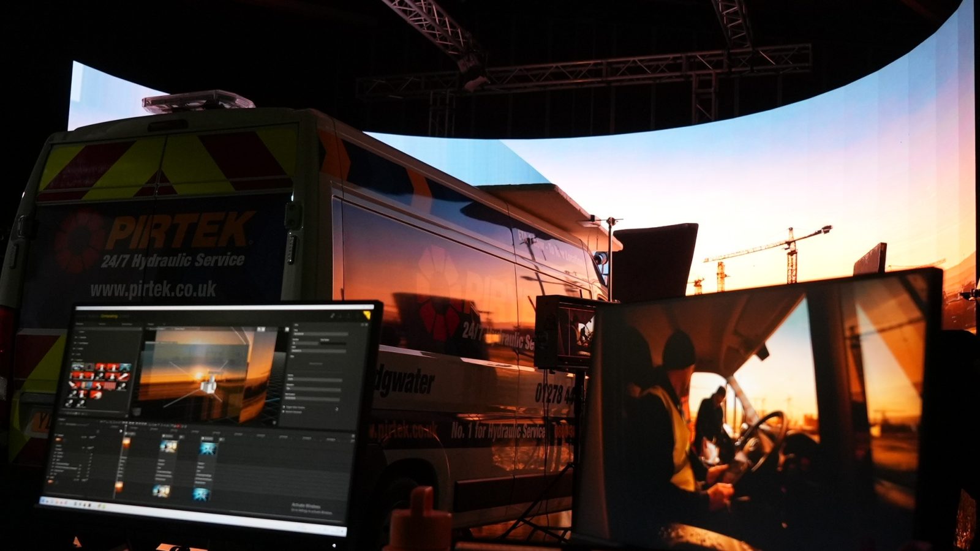Image resolution: width=980 pixels, height=551 pixels.
Task: Open the first tab above the resources panel
Action: (x=80, y=324)
